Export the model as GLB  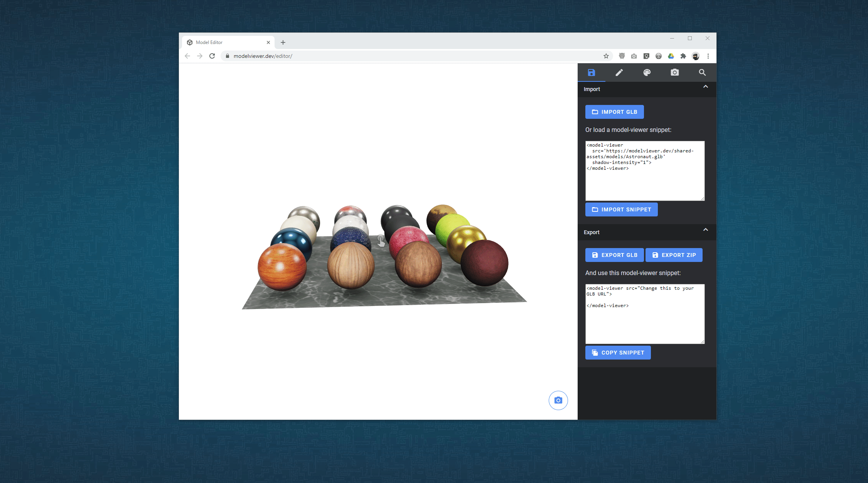click(614, 255)
